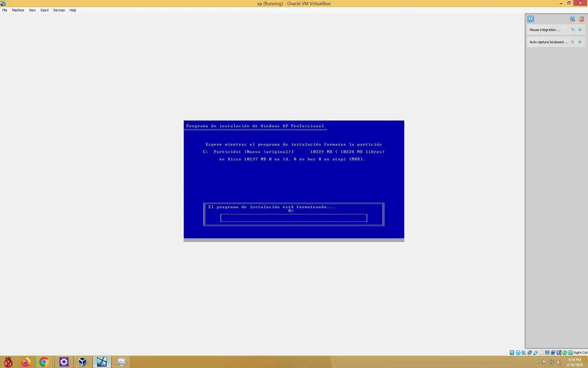The height and width of the screenshot is (368, 588).
Task: Click the formatting progress bar
Action: 293,218
